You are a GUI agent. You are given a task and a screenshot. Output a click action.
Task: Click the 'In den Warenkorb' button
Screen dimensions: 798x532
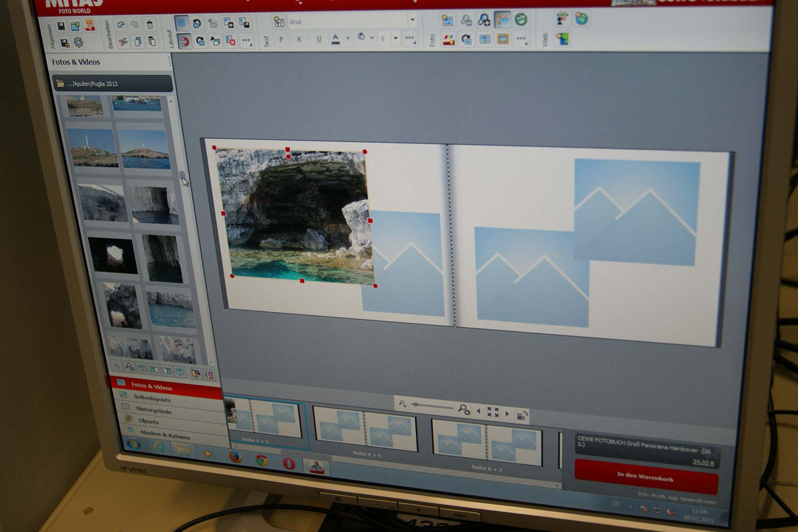pyautogui.click(x=645, y=476)
